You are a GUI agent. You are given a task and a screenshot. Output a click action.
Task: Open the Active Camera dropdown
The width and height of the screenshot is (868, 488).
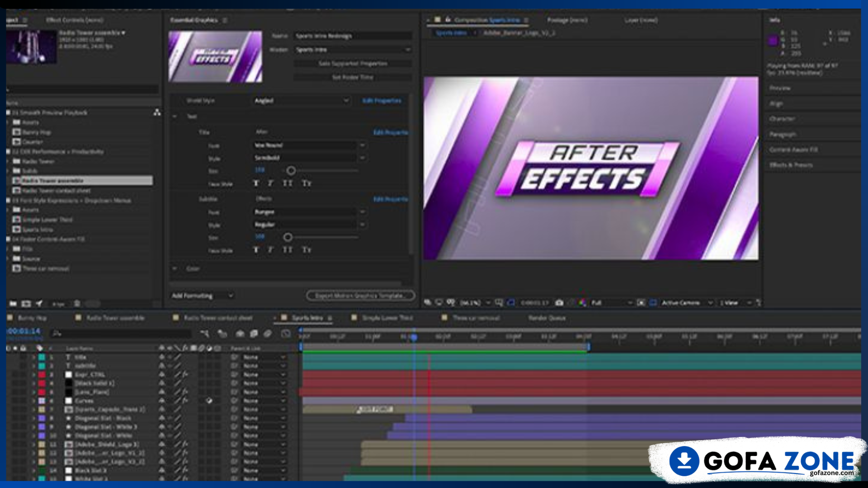pyautogui.click(x=687, y=302)
